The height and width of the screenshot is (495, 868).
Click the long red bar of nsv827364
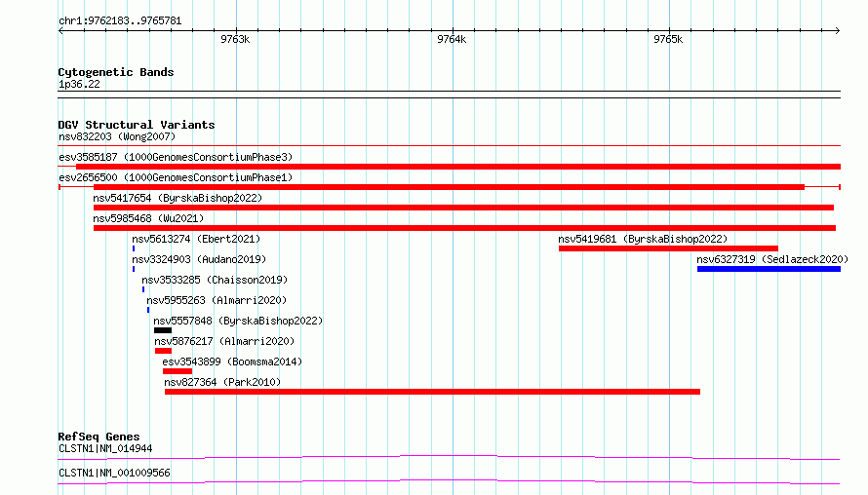[x=432, y=392]
